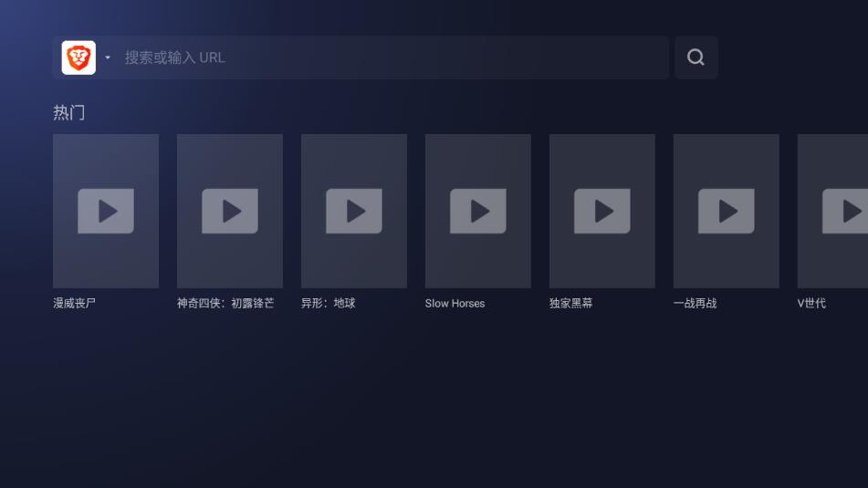Viewport: 868px width, 488px height.
Task: Open the 一战再战 poster thumbnail
Action: point(726,211)
